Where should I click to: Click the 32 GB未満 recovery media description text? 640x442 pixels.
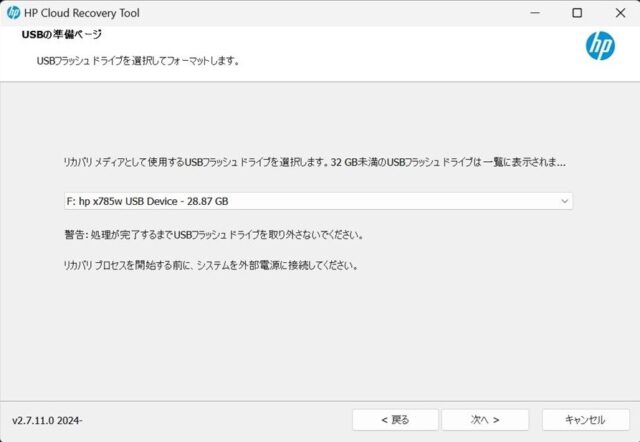(315, 162)
